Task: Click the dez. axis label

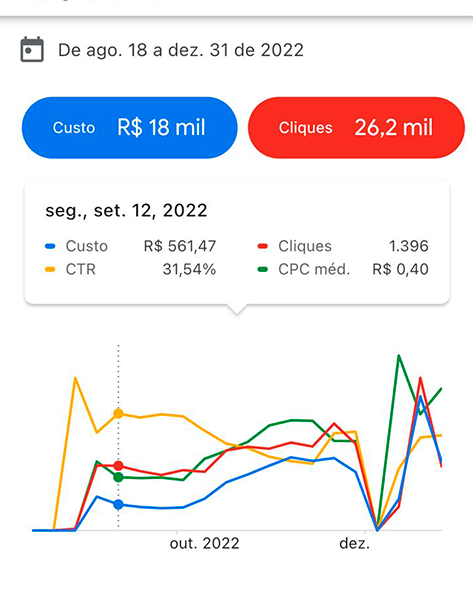Action: coord(354,544)
